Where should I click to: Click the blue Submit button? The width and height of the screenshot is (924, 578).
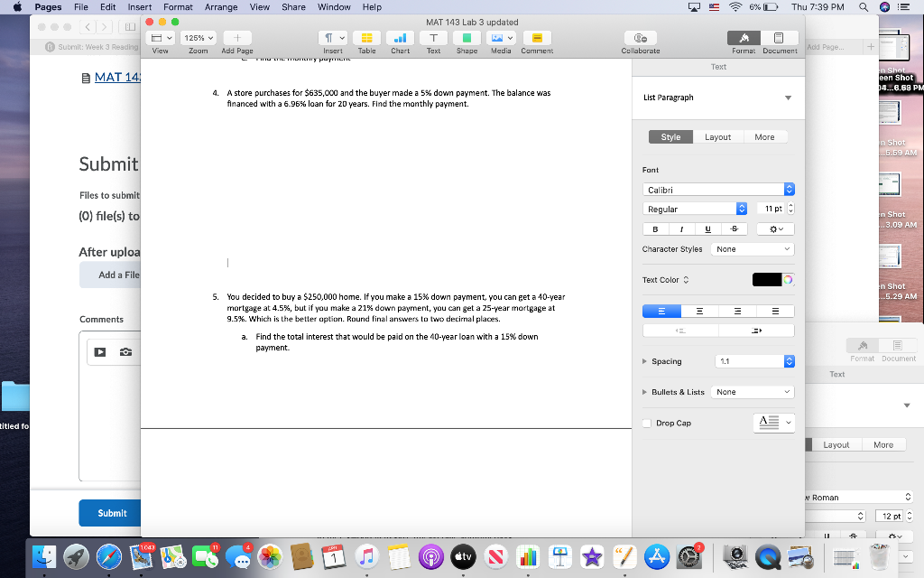pos(110,512)
